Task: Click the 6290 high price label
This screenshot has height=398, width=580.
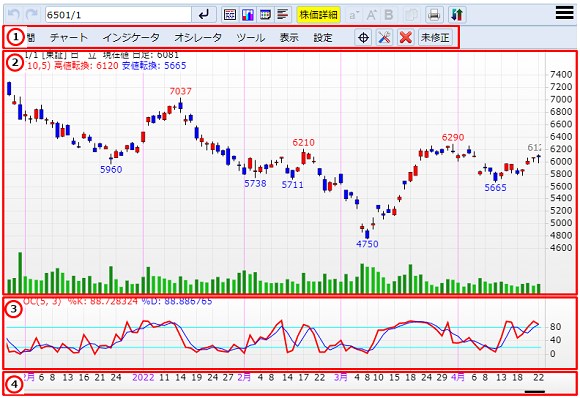Action: [x=453, y=138]
